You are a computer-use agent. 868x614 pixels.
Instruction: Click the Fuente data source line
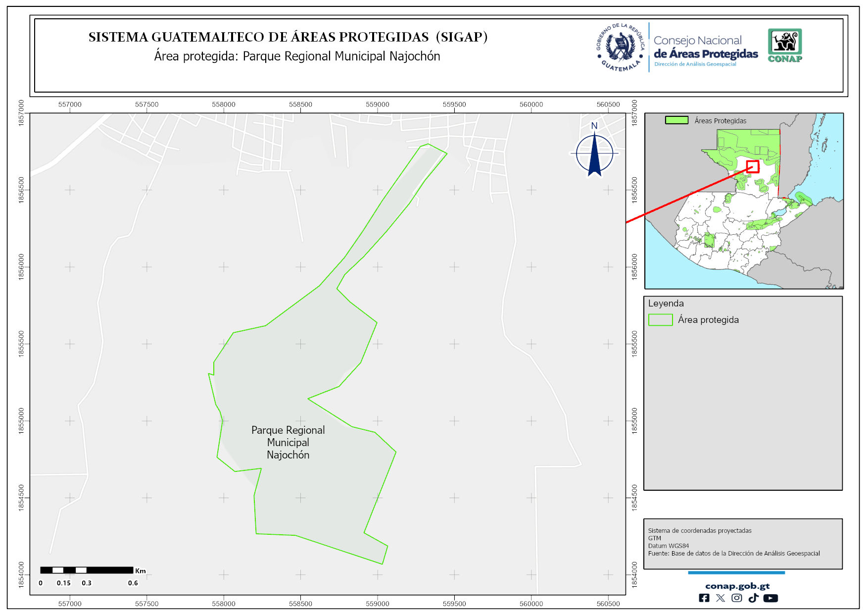click(x=733, y=553)
